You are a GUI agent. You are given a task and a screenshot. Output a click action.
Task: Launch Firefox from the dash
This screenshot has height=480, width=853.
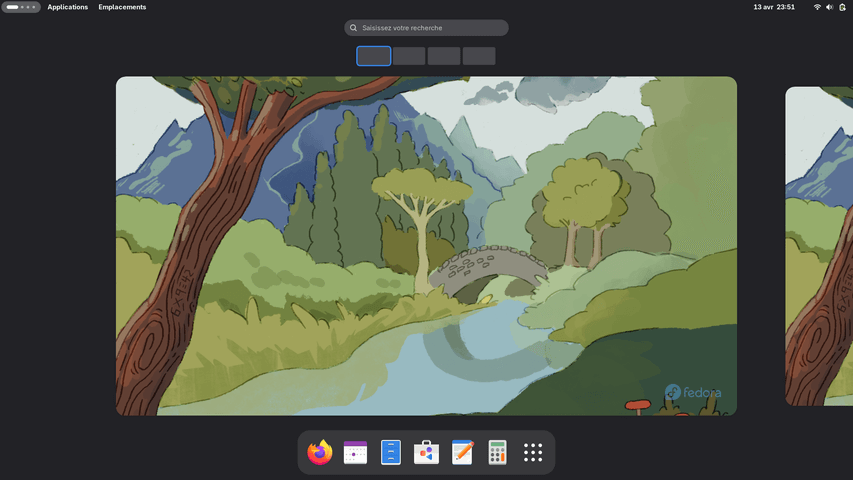click(x=320, y=452)
